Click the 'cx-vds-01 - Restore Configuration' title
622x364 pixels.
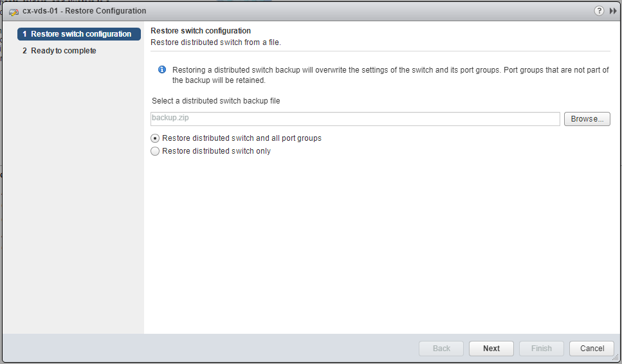[x=84, y=11]
